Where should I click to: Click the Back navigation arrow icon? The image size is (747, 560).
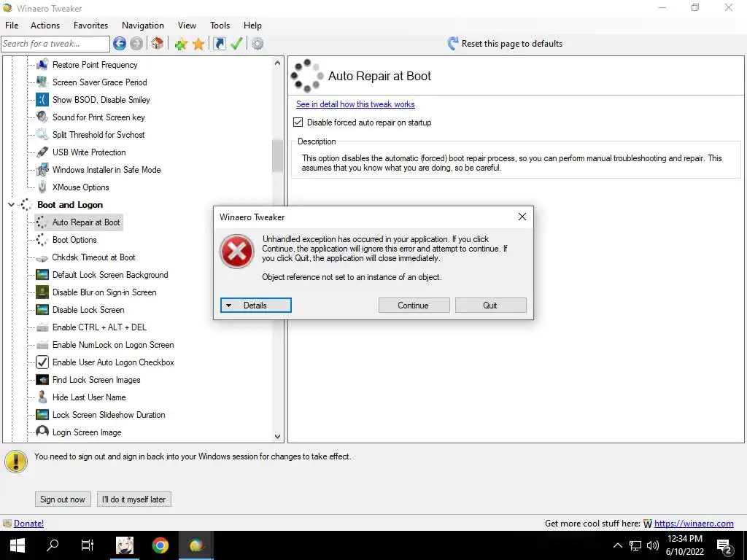120,44
